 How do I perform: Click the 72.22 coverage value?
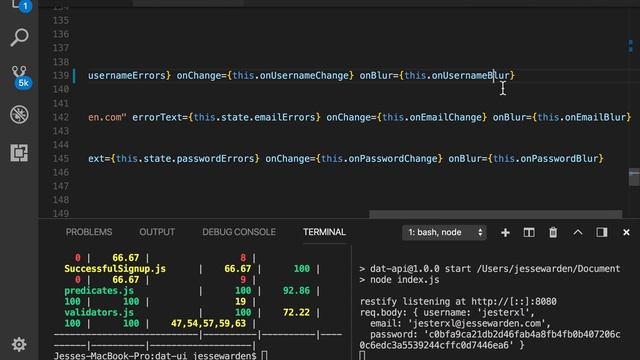point(296,312)
